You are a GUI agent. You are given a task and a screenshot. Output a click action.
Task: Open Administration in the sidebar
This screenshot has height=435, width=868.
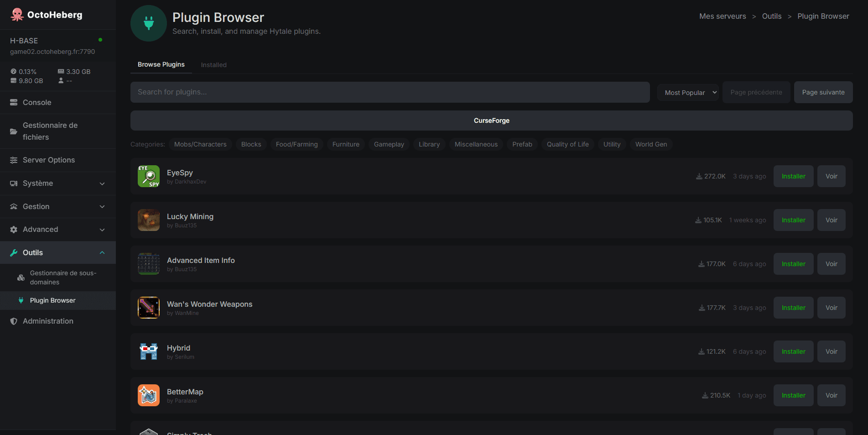click(58, 321)
